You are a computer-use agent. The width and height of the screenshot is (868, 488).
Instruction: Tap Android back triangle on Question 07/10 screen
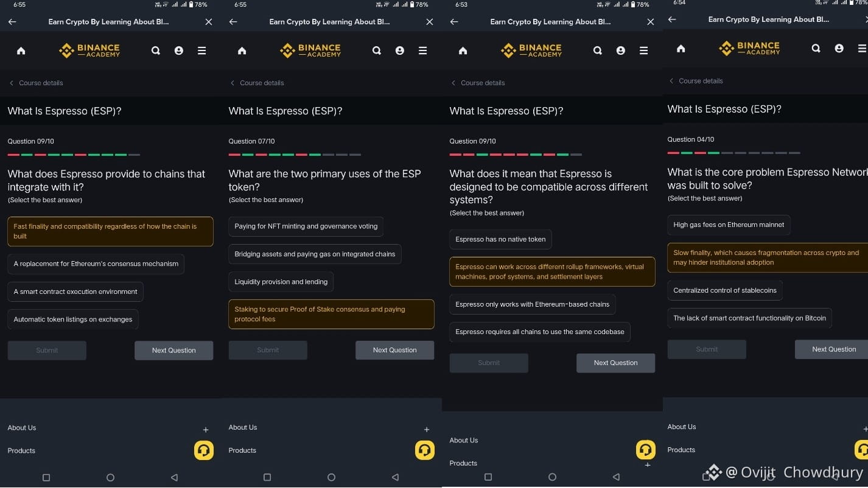click(x=396, y=478)
